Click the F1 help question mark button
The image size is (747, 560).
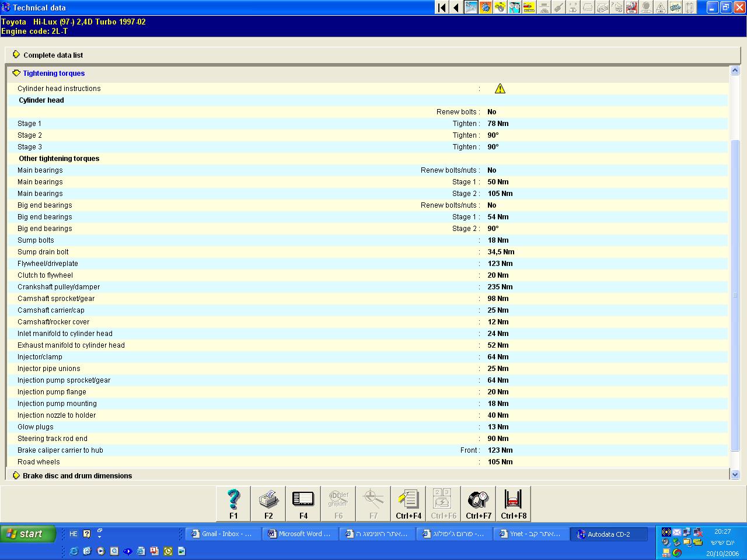coord(233,503)
